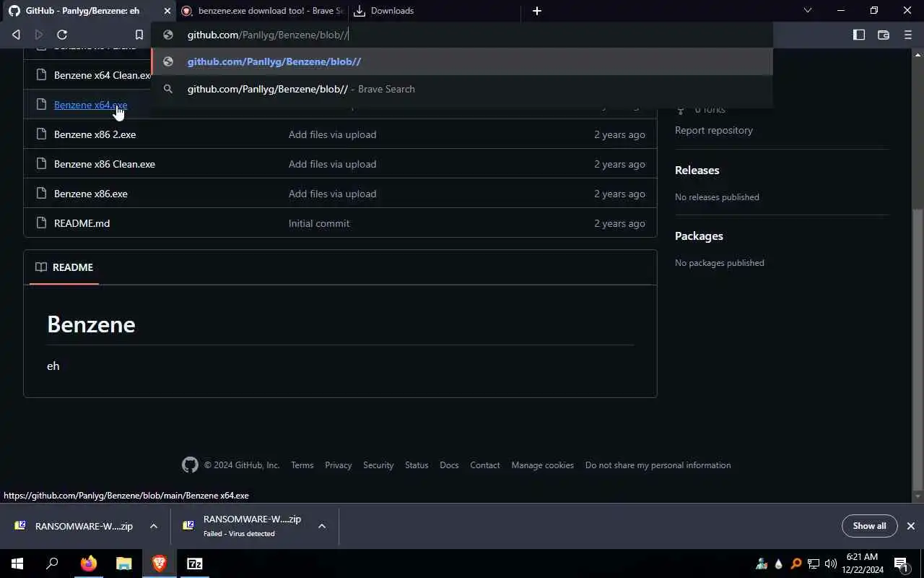Open the notification center icon
Image resolution: width=924 pixels, height=578 pixels.
tap(901, 564)
